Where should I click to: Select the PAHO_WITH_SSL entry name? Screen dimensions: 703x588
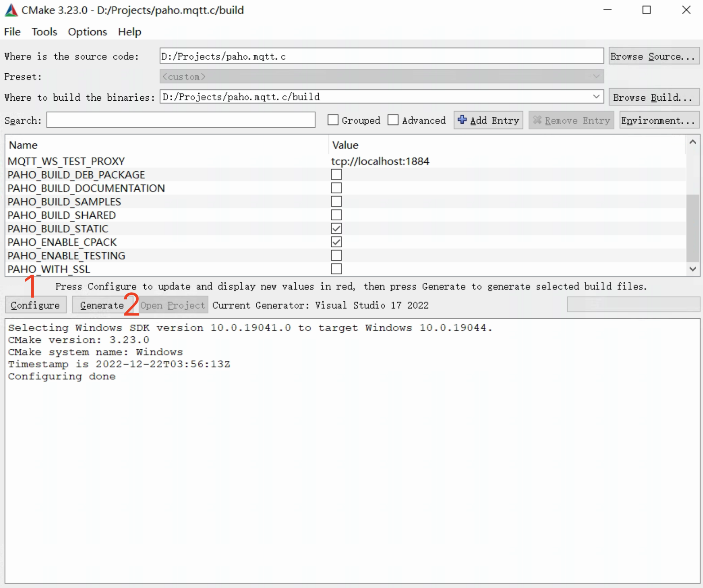coord(49,269)
